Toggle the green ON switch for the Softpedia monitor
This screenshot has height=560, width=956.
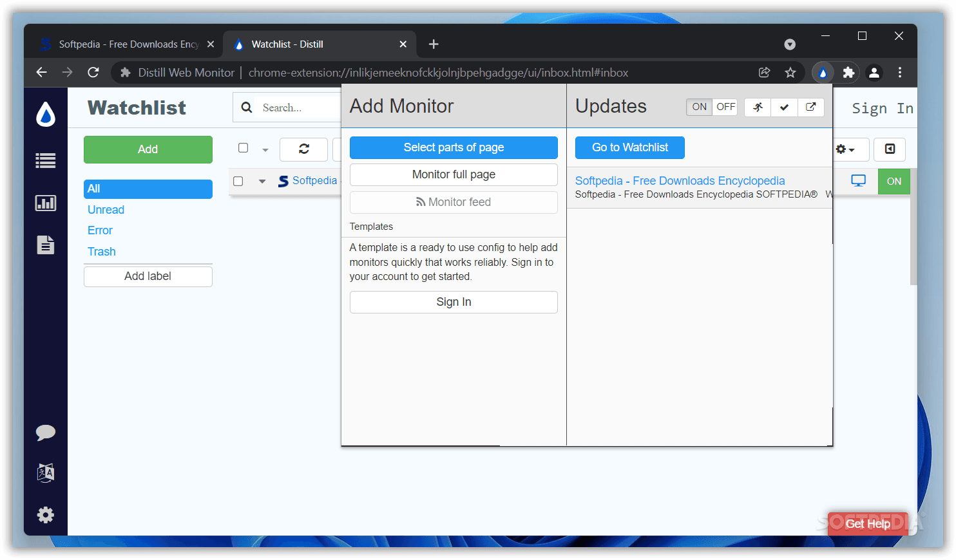894,181
